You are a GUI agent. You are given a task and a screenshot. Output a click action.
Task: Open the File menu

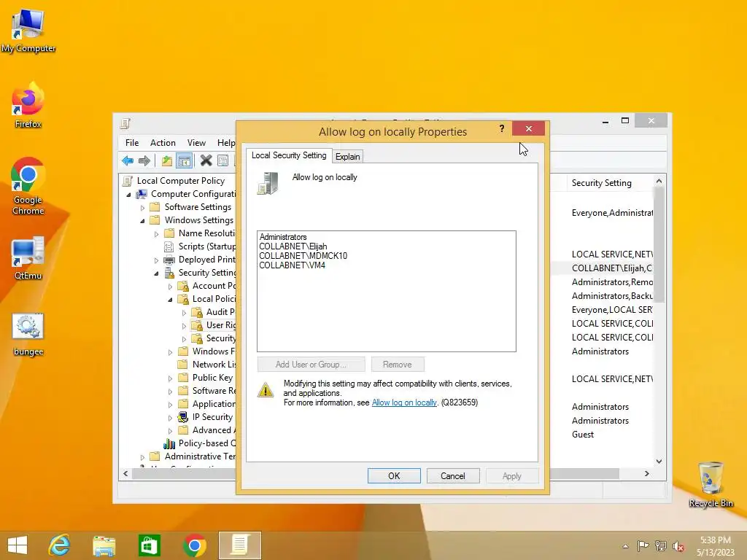coord(132,142)
